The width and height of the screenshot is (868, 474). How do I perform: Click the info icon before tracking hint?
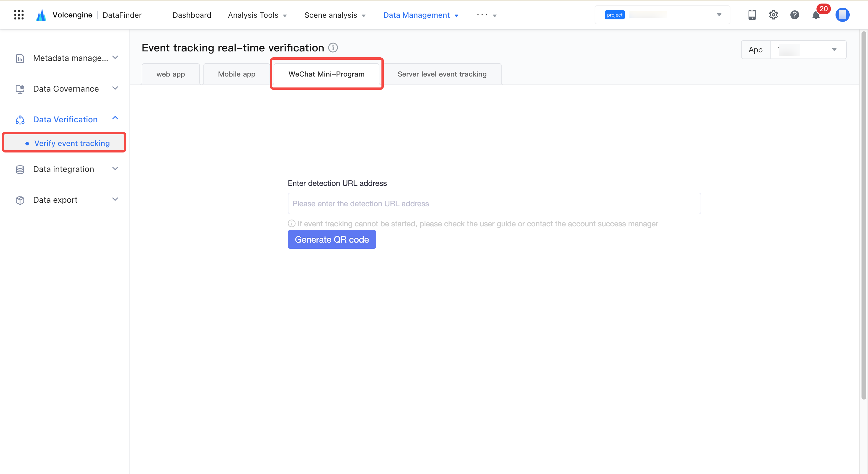pyautogui.click(x=291, y=223)
